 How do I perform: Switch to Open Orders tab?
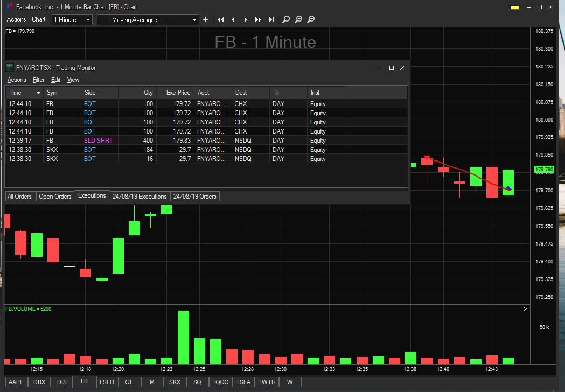[x=55, y=197]
